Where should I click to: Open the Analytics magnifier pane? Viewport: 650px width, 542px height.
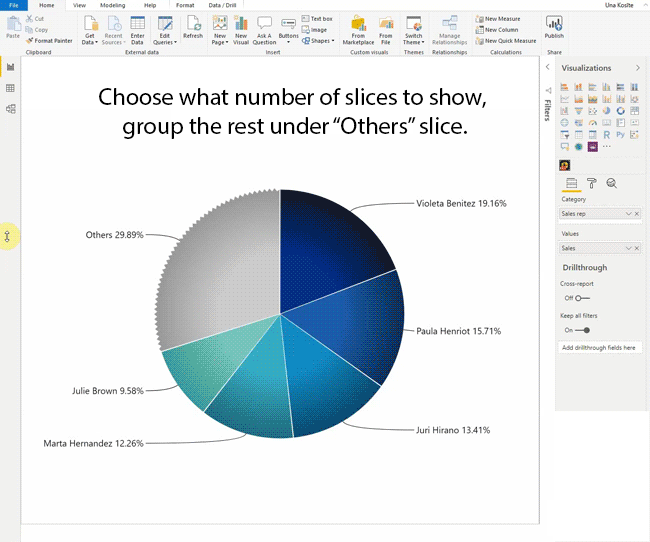click(x=611, y=183)
